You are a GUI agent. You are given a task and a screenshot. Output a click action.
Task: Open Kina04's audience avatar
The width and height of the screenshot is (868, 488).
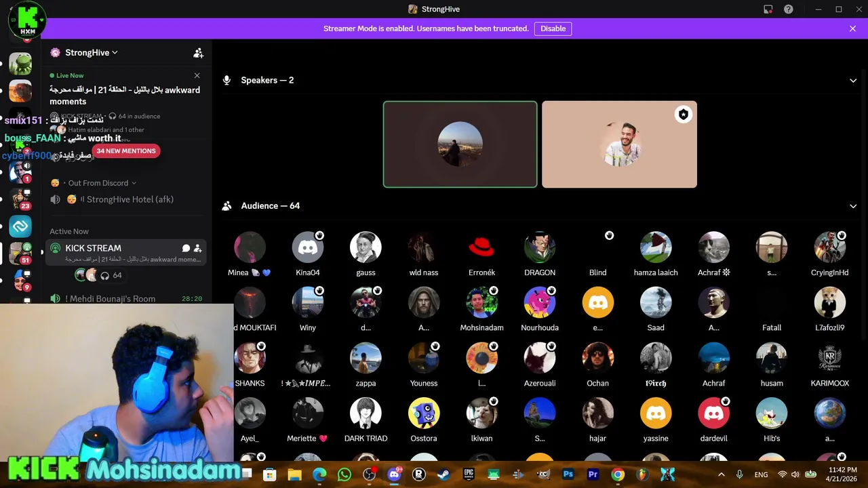[x=308, y=247]
